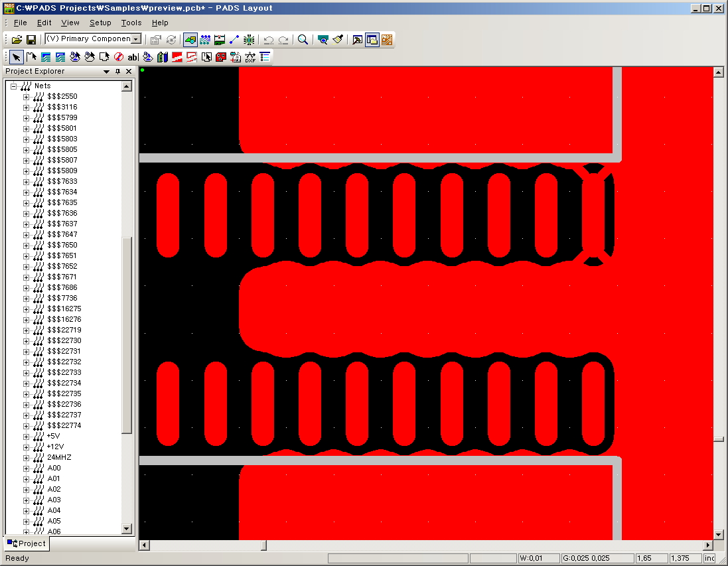Open the View menu
The width and height of the screenshot is (728, 566).
click(70, 23)
